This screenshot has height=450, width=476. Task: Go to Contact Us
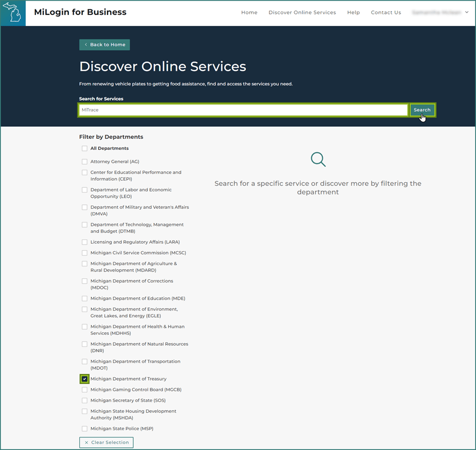pos(386,12)
